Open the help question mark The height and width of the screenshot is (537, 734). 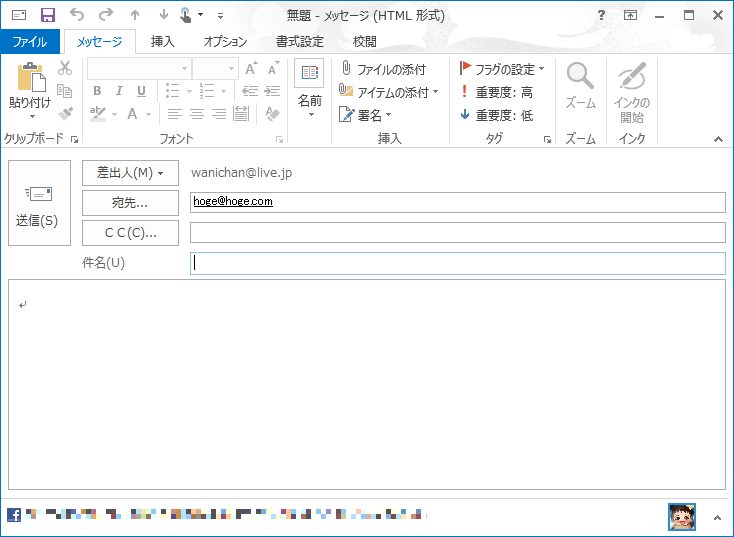(602, 15)
